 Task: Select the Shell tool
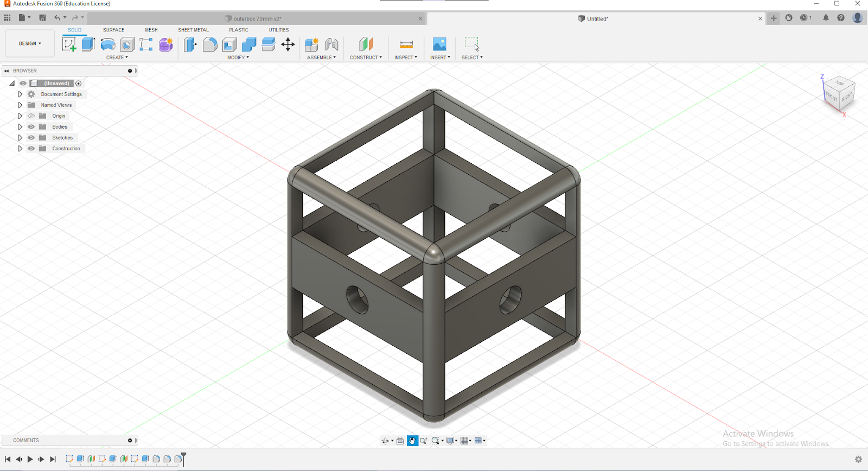pos(229,44)
